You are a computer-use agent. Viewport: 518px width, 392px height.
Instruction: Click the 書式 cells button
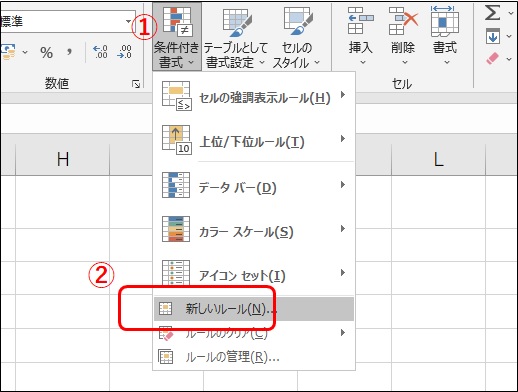445,36
